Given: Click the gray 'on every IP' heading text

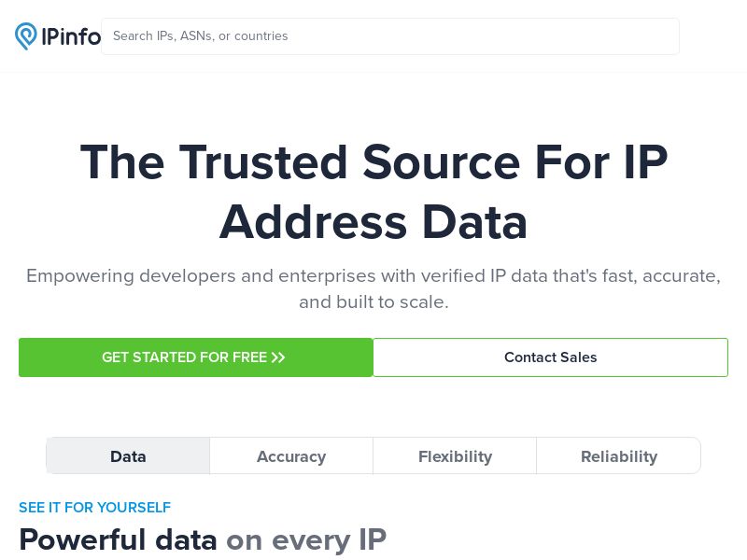Looking at the screenshot, I should coord(306,539).
